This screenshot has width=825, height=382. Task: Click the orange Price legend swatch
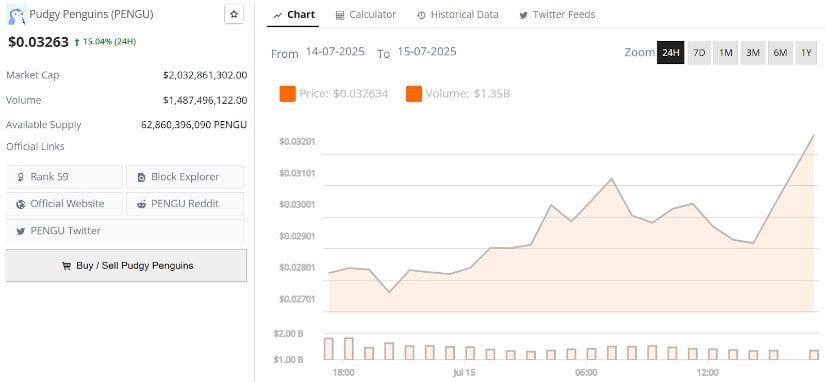(x=287, y=94)
